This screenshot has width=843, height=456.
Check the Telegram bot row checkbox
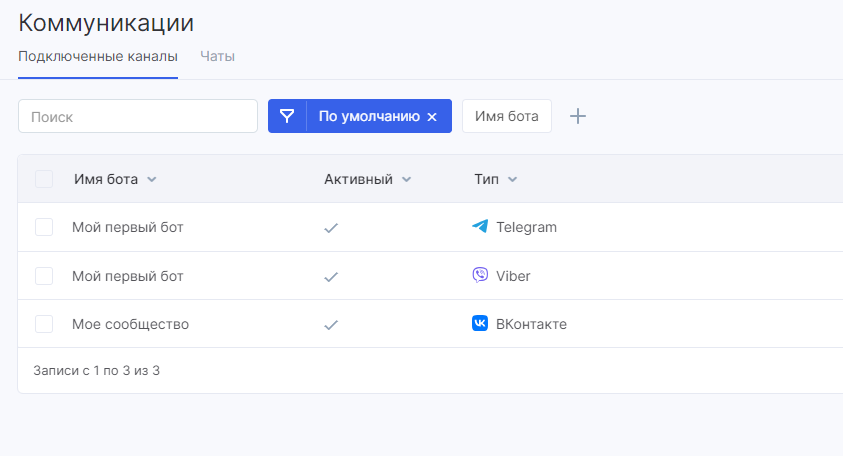point(44,227)
